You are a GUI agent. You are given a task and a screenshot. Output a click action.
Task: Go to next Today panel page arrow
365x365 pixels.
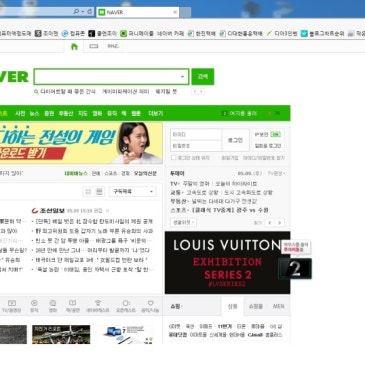click(x=280, y=222)
